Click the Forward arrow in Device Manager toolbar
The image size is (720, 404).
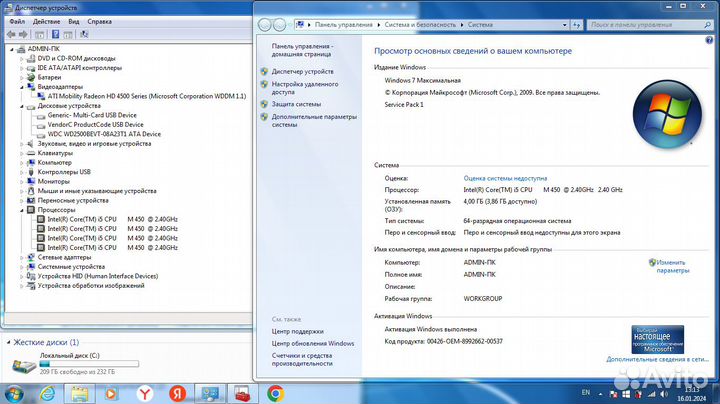[23, 34]
